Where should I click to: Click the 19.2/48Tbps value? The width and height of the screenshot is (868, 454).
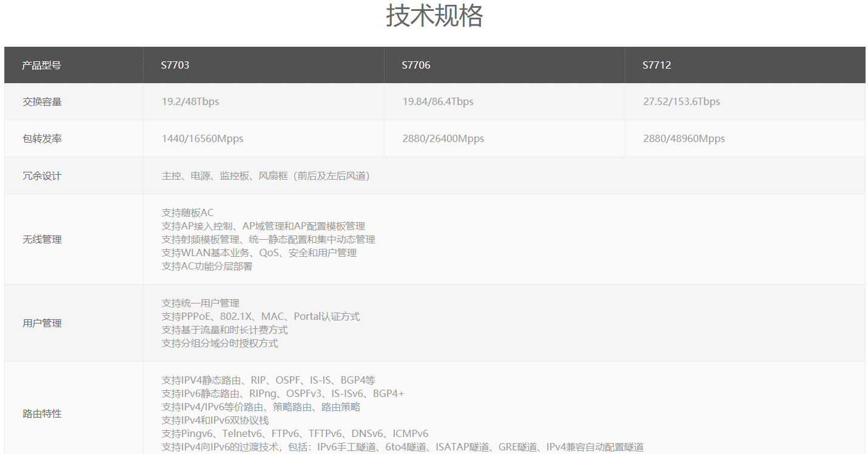(x=190, y=102)
